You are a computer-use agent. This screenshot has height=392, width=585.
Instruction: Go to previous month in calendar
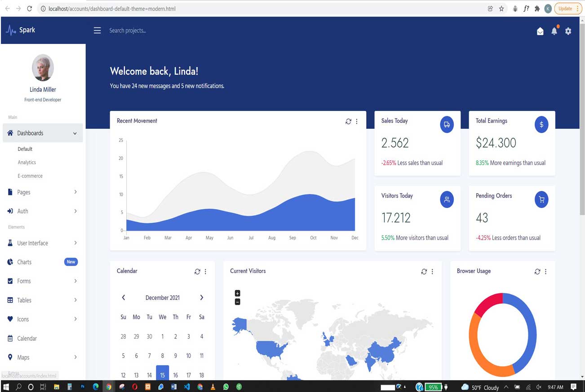tap(124, 298)
